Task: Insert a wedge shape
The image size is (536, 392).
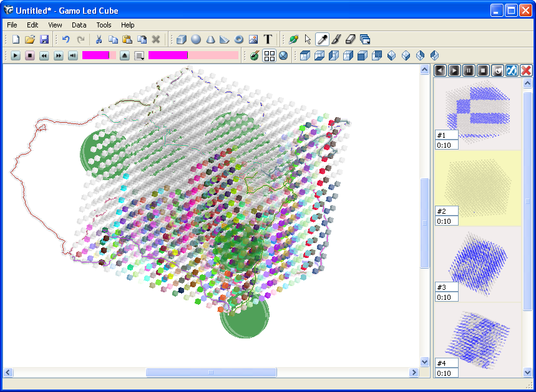Action: pos(224,40)
